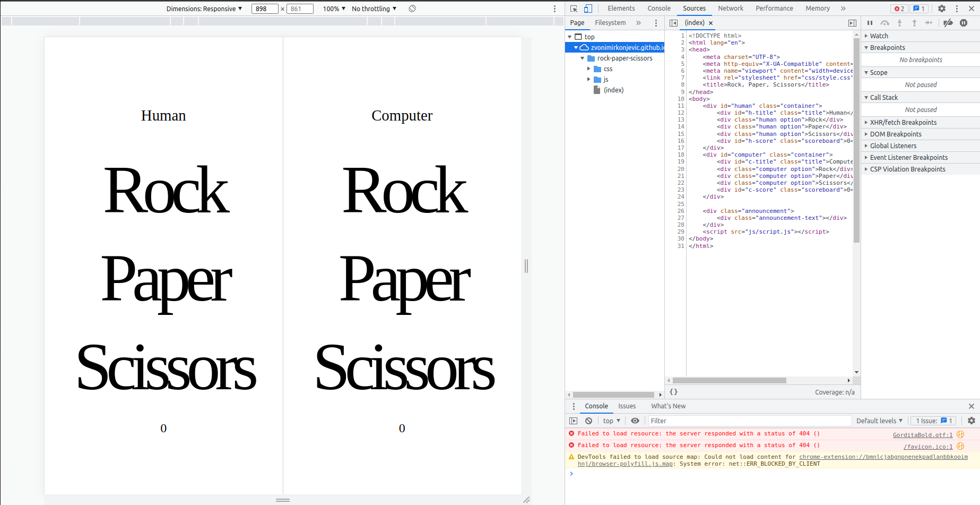980x505 pixels.
Task: Toggle deactivate breakpoints icon
Action: [x=948, y=23]
